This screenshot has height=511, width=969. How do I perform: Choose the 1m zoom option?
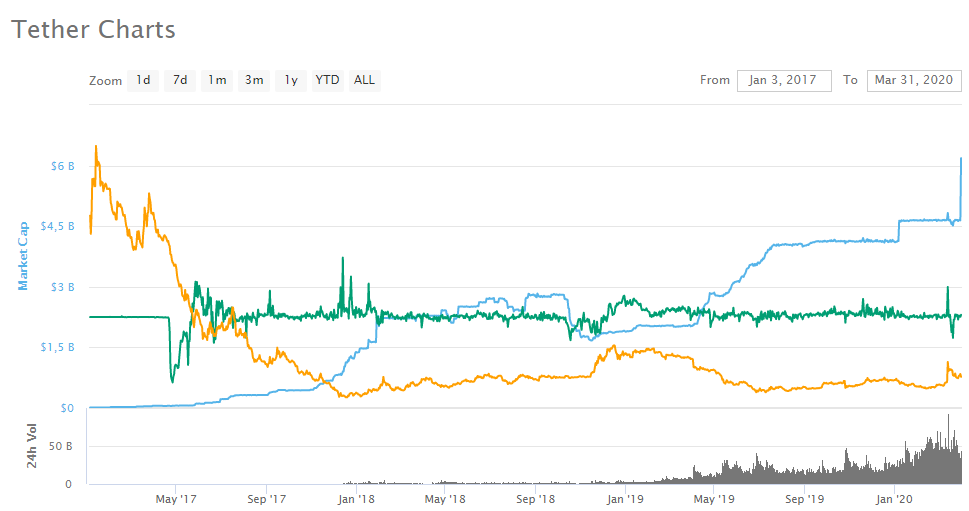coord(217,80)
